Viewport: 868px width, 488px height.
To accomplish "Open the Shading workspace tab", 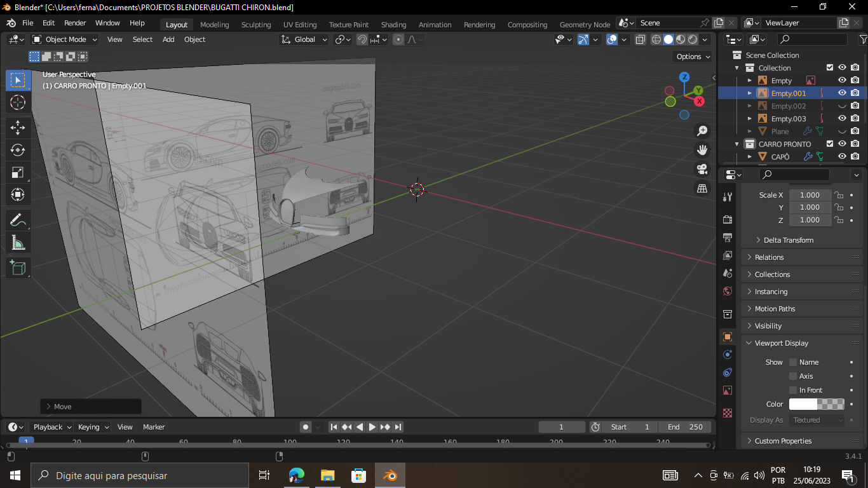I will point(393,25).
